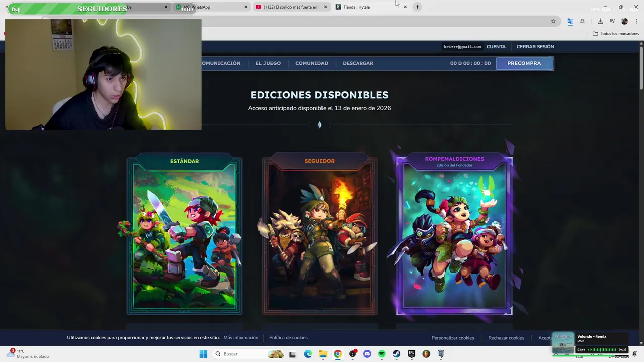644x362 pixels.
Task: Click the Chrome taskbar icon
Action: click(x=338, y=354)
